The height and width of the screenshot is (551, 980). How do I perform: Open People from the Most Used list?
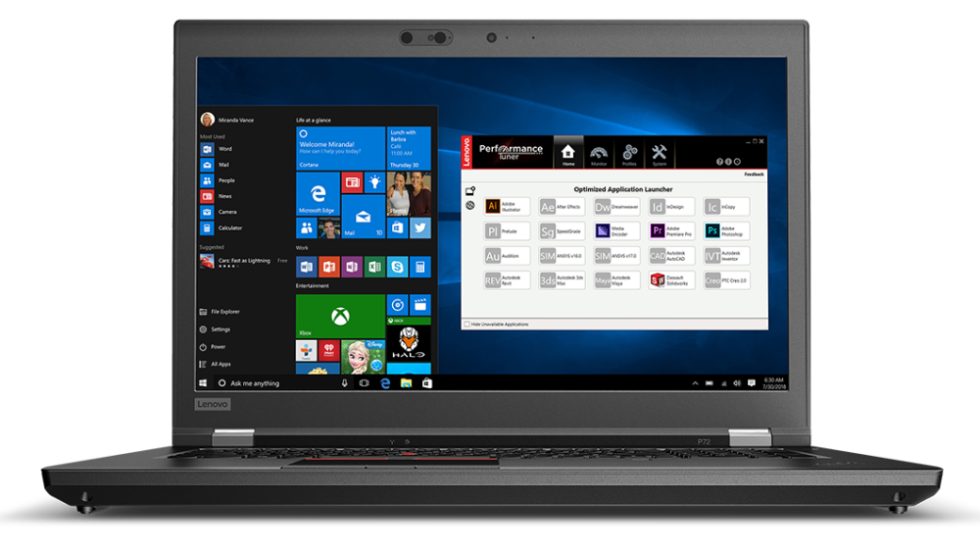219,180
